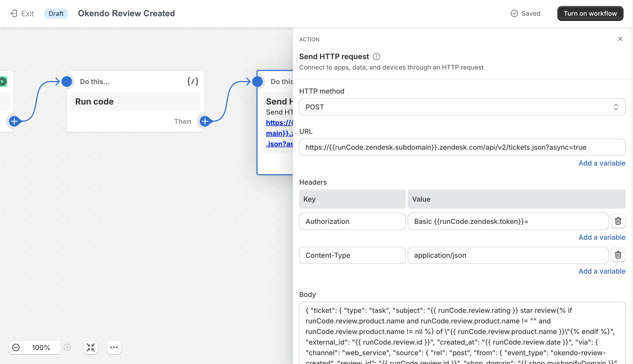Click the Content-Type header key field
The height and width of the screenshot is (364, 633).
(x=352, y=255)
